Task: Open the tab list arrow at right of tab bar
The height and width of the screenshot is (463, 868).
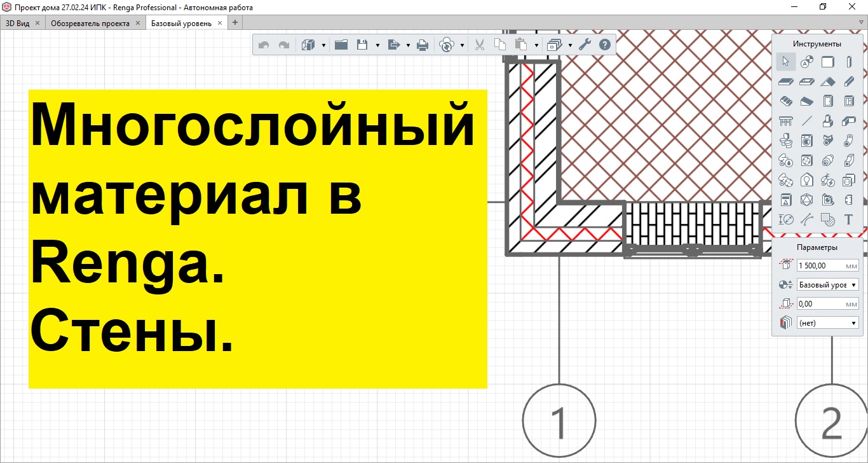Action: point(861,23)
